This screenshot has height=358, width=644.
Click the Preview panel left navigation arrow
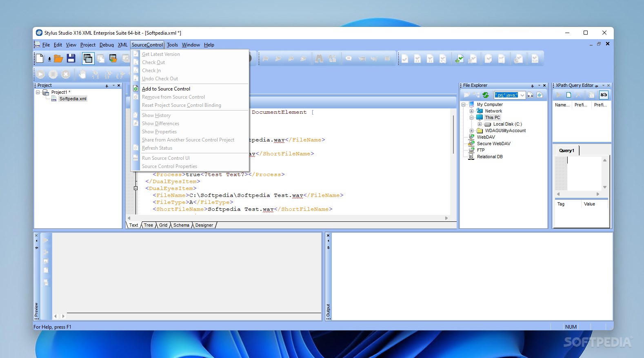56,316
